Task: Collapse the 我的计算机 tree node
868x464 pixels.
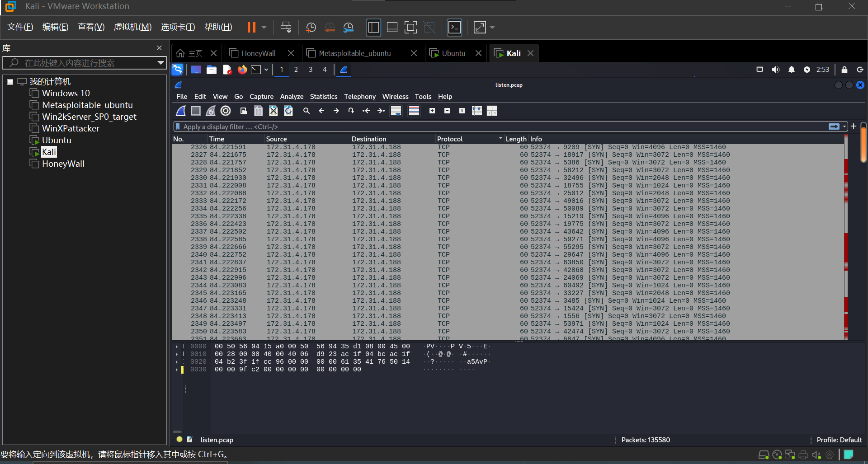Action: pyautogui.click(x=10, y=82)
